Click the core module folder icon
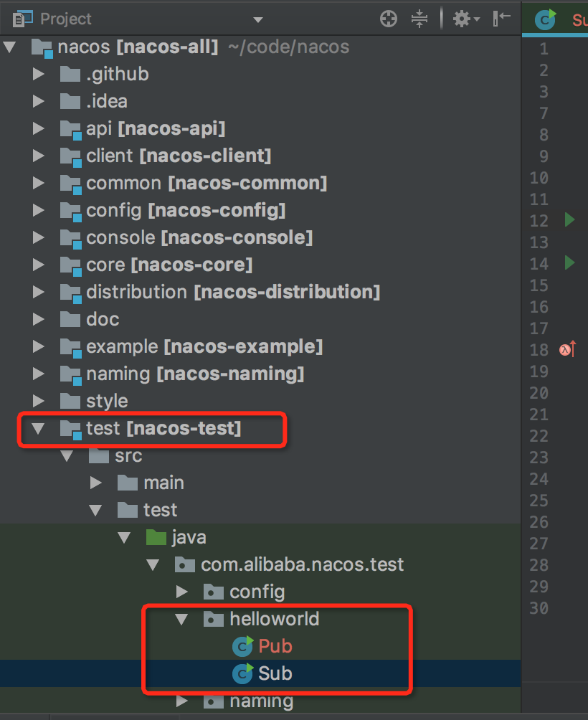Viewport: 588px width, 720px height. [71, 266]
